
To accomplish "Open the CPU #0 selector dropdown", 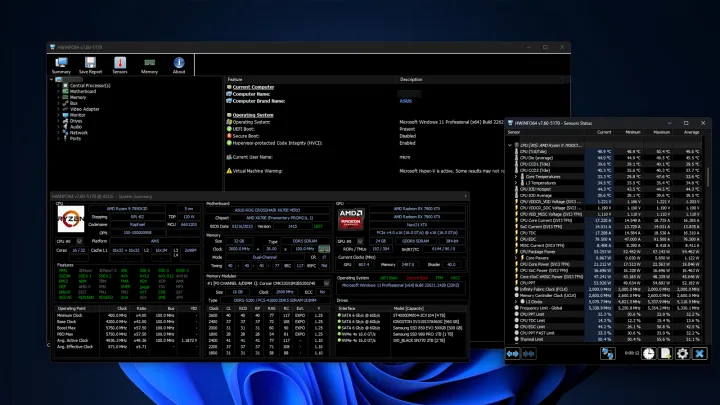I will pos(79,241).
